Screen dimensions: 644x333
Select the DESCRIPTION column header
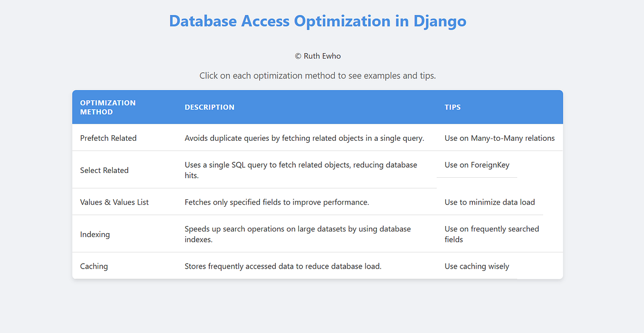209,107
